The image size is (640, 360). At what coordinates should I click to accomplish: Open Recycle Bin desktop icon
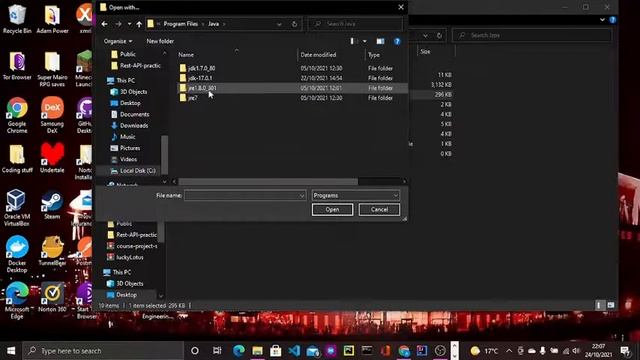point(17,19)
